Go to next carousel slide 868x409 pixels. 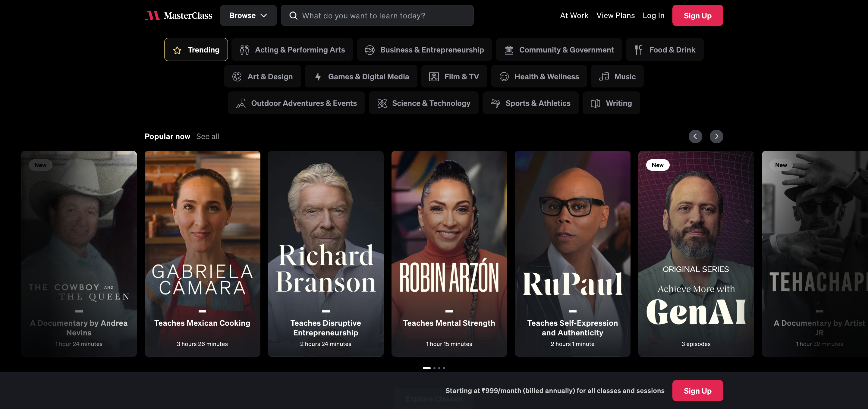716,136
